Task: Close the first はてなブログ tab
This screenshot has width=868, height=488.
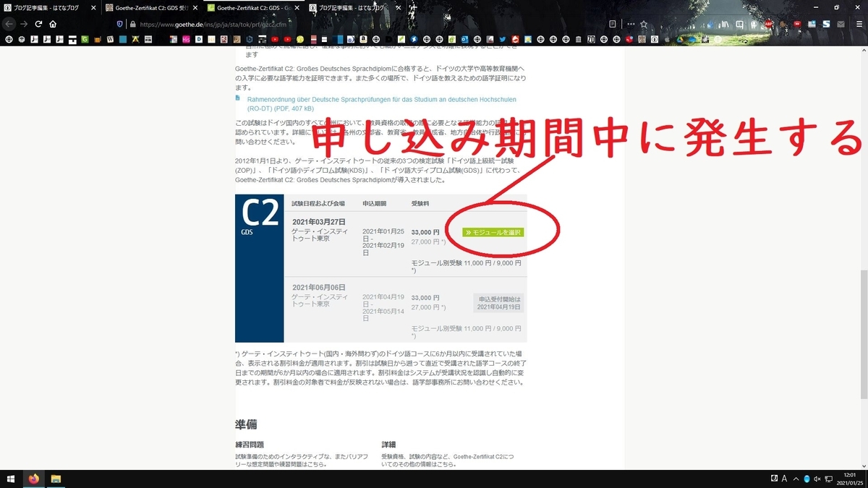Action: (93, 8)
